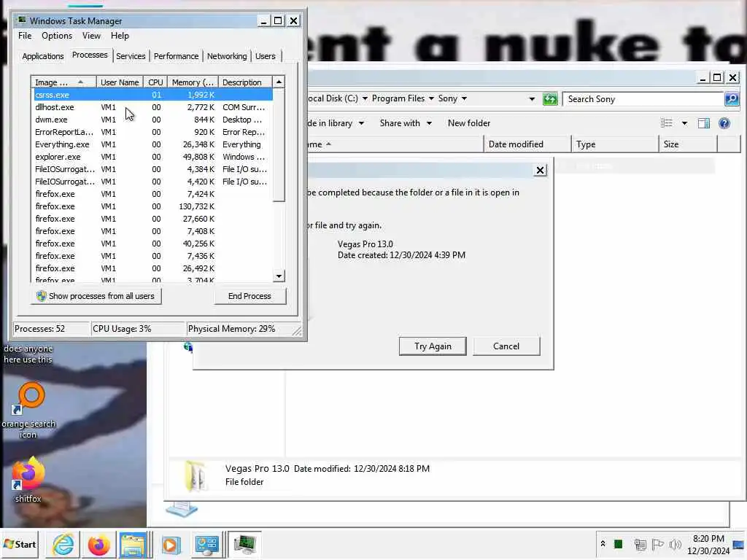Open Task Manager Options menu
Image resolution: width=747 pixels, height=560 pixels.
tap(57, 36)
